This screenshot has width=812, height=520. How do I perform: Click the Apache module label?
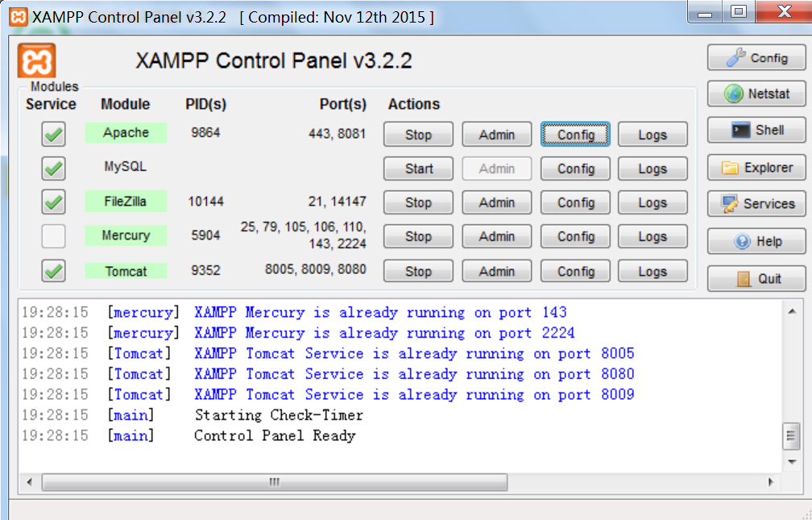click(126, 133)
